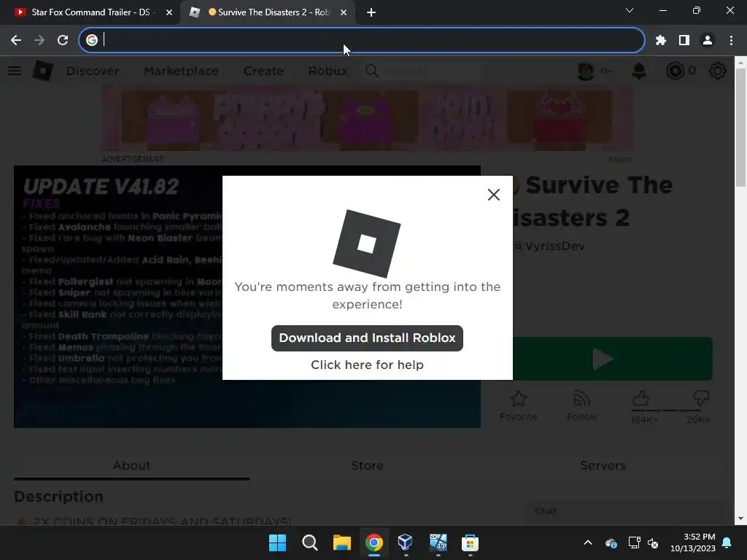The width and height of the screenshot is (747, 560).
Task: Select the About tab
Action: [x=131, y=465]
